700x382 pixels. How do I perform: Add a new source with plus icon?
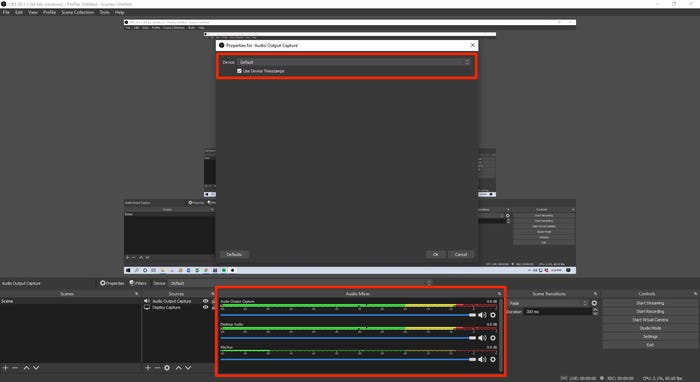(148, 368)
